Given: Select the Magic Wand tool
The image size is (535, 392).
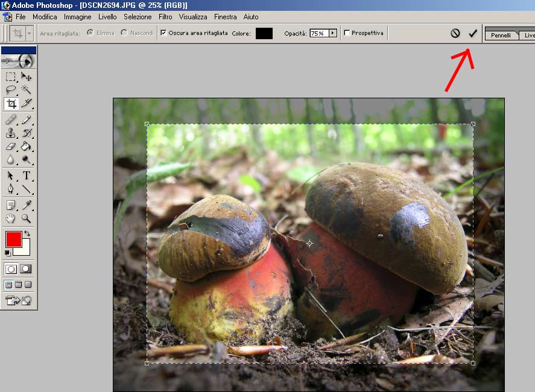Looking at the screenshot, I should coord(27,89).
